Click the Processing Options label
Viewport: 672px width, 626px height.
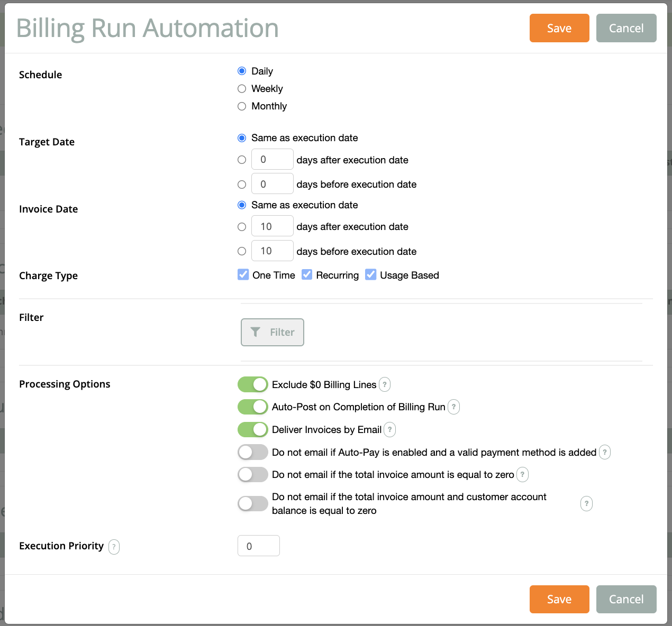[65, 384]
